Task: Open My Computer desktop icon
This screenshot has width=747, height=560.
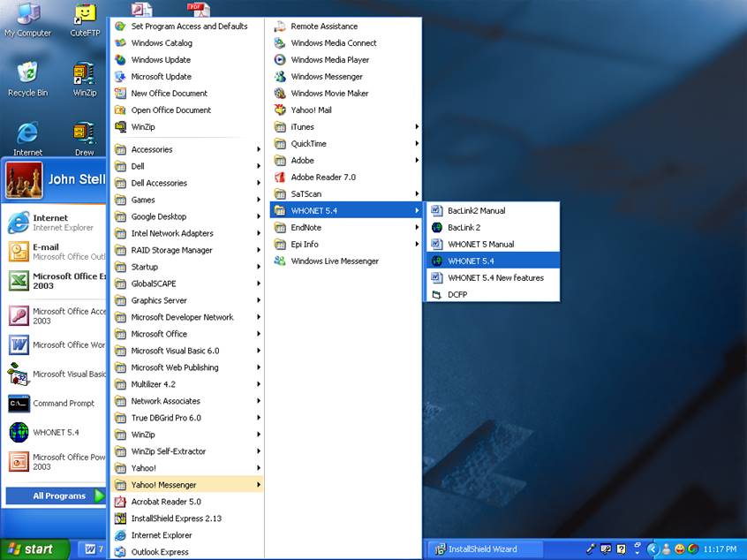Action: (x=27, y=19)
